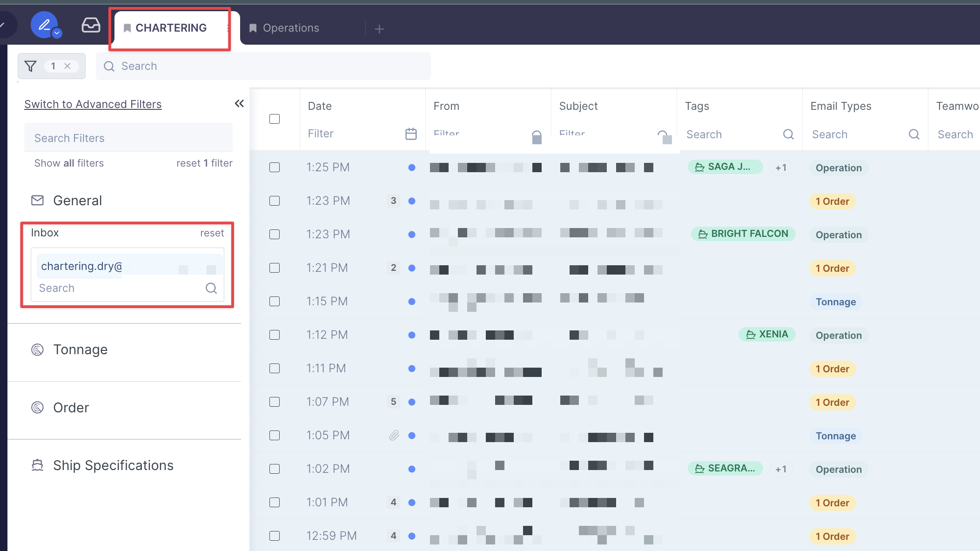Click the blue compose pencil icon
The height and width of the screenshot is (551, 980).
coord(44,25)
